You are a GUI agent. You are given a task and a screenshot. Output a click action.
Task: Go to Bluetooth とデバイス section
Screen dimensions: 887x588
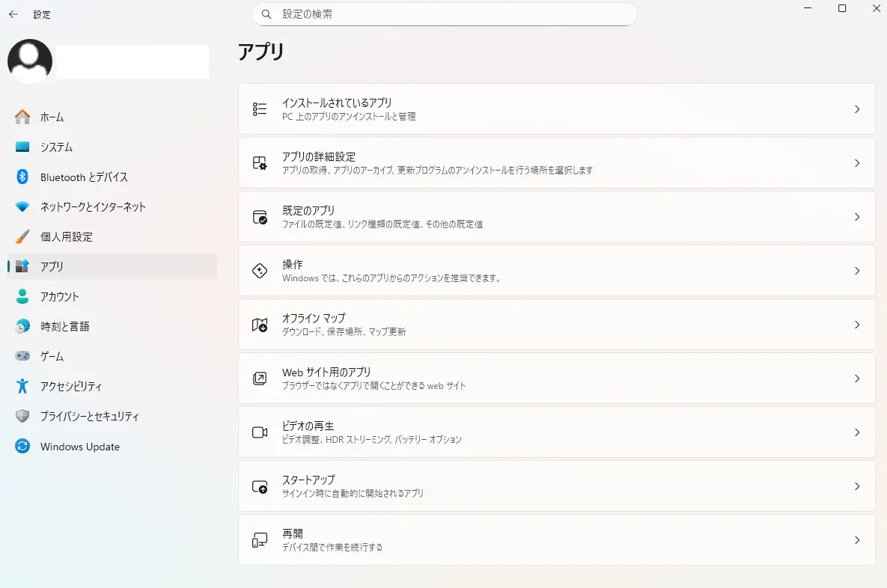pyautogui.click(x=112, y=177)
